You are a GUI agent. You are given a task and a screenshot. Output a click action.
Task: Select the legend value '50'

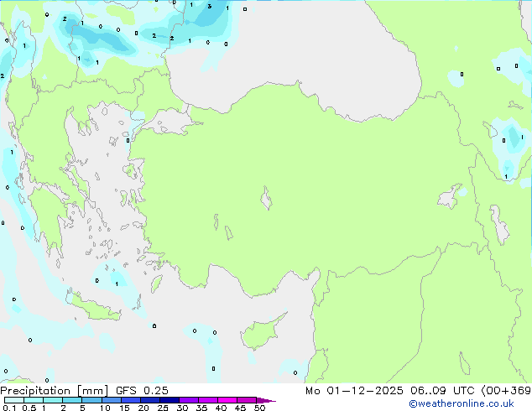point(259,408)
